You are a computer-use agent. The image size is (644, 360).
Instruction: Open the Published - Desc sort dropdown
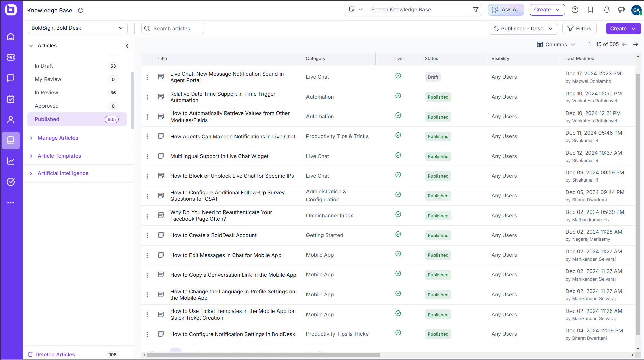coord(523,29)
